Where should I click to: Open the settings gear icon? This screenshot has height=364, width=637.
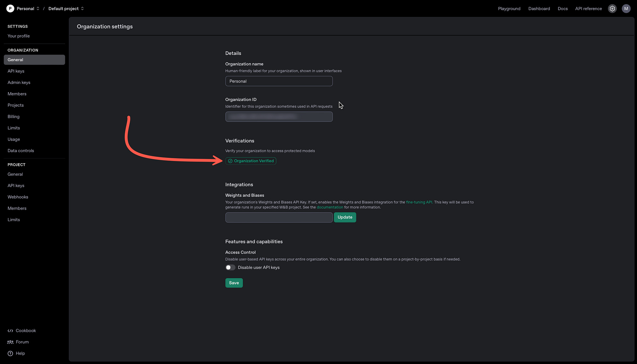coord(612,9)
